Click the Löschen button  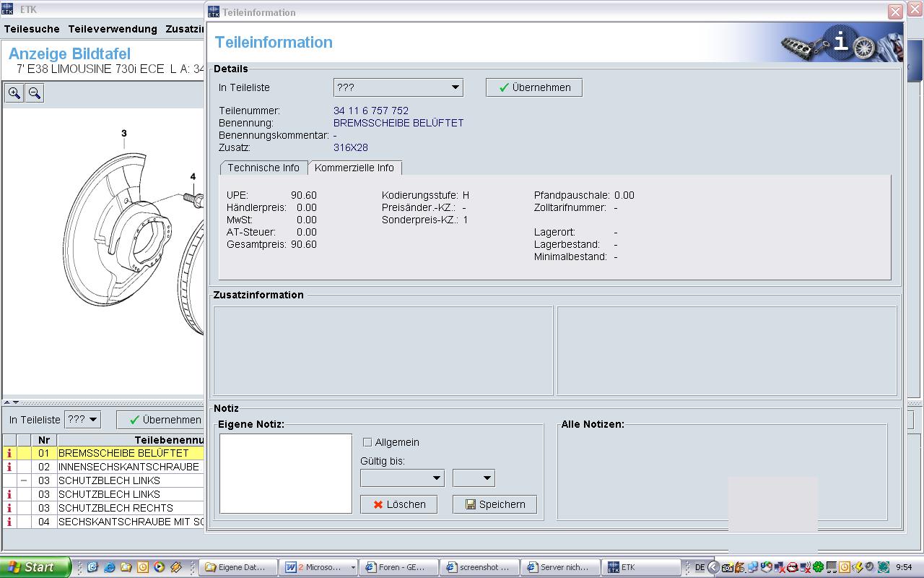[x=398, y=504]
